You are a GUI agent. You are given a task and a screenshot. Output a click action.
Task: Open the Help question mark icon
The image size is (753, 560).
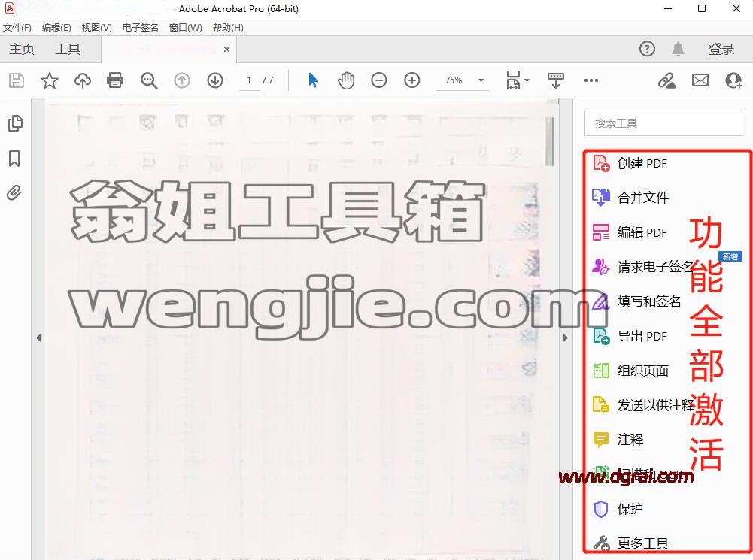[647, 49]
